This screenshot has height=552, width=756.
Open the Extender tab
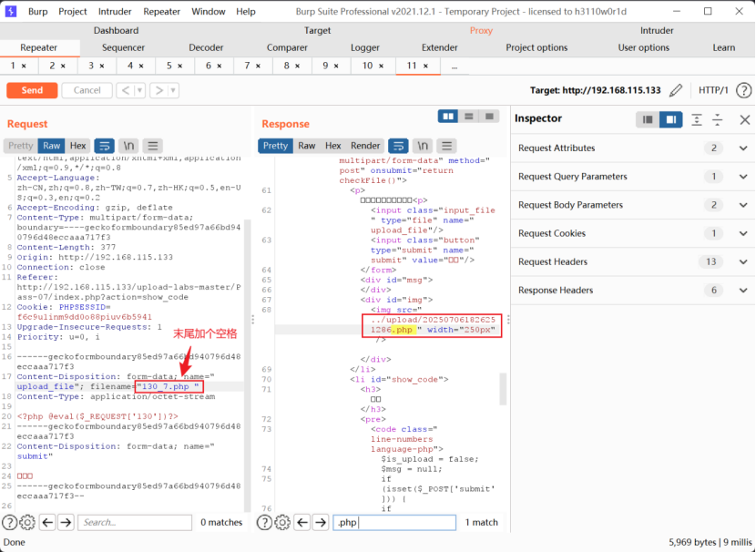tap(440, 47)
